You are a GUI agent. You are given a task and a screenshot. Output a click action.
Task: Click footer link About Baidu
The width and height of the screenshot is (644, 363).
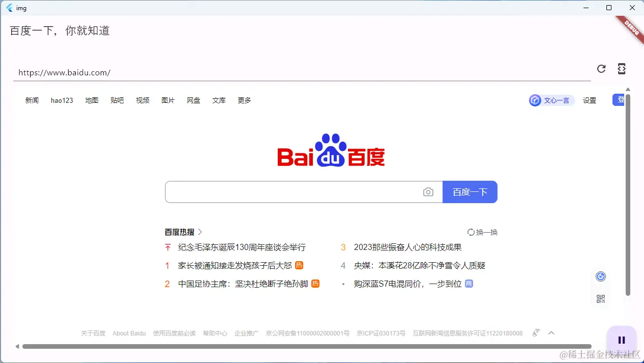(x=129, y=333)
